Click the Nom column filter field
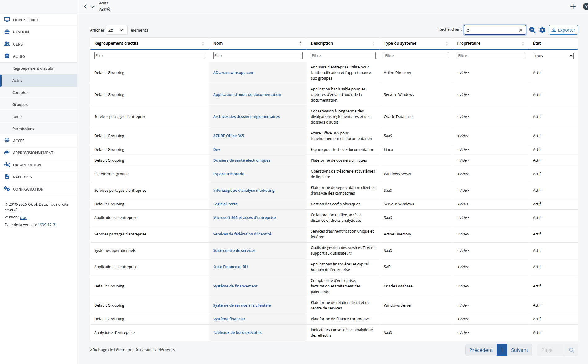Screen dimensions: 588x364 [258, 56]
